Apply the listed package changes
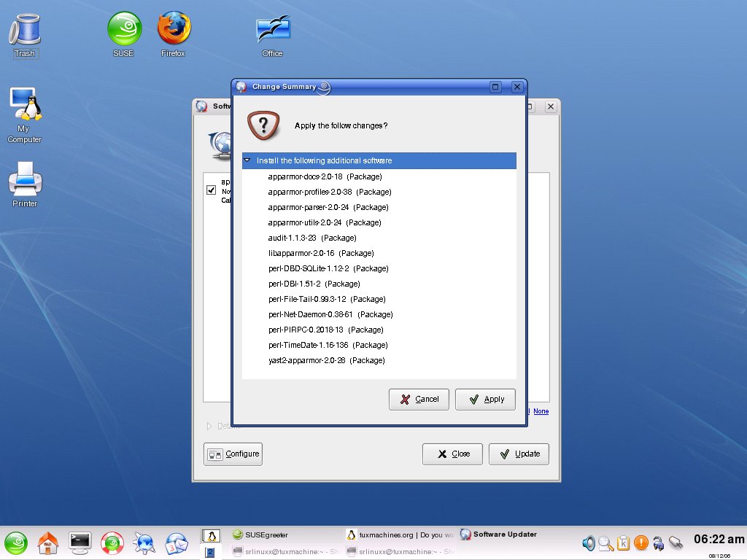The width and height of the screenshot is (747, 560). pyautogui.click(x=485, y=399)
